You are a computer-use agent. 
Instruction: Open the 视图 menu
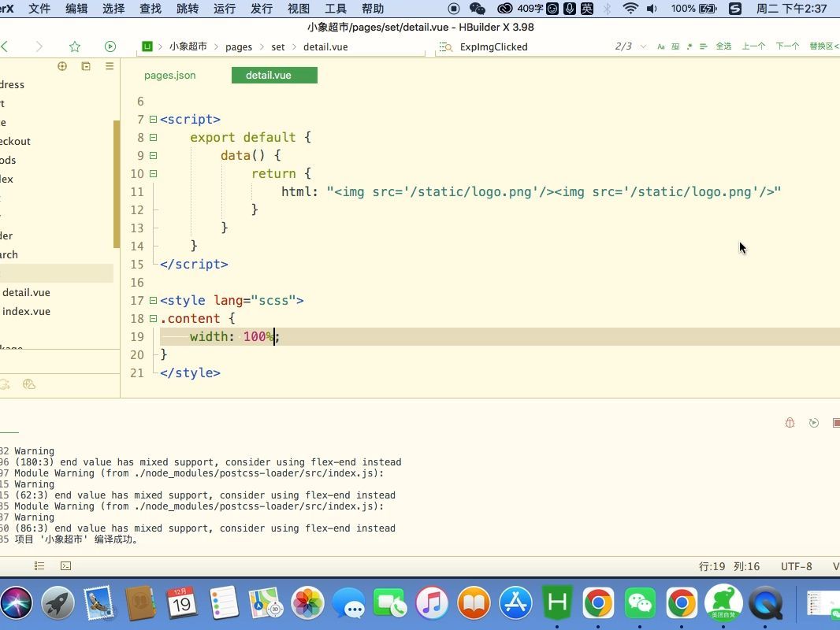point(299,9)
